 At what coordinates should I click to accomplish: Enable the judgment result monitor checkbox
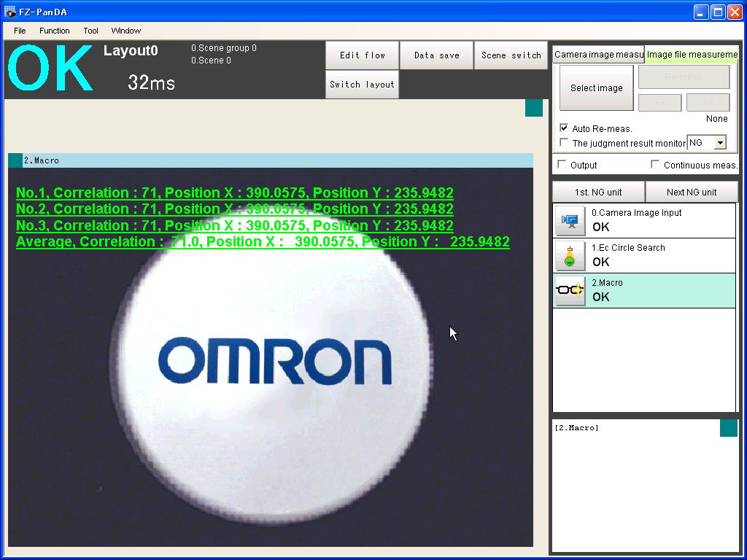pyautogui.click(x=564, y=142)
